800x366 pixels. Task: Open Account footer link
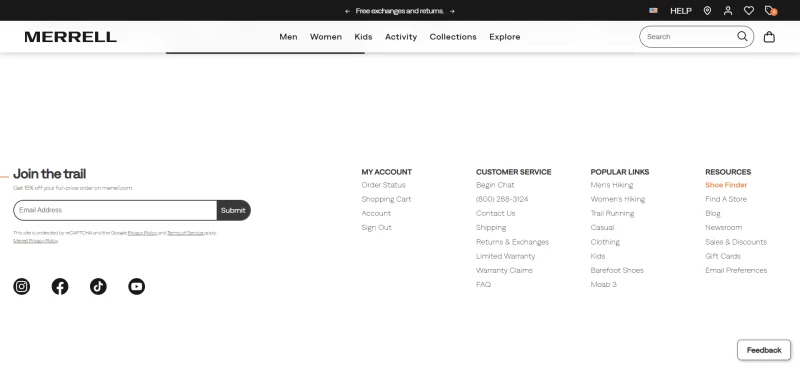[x=376, y=213]
